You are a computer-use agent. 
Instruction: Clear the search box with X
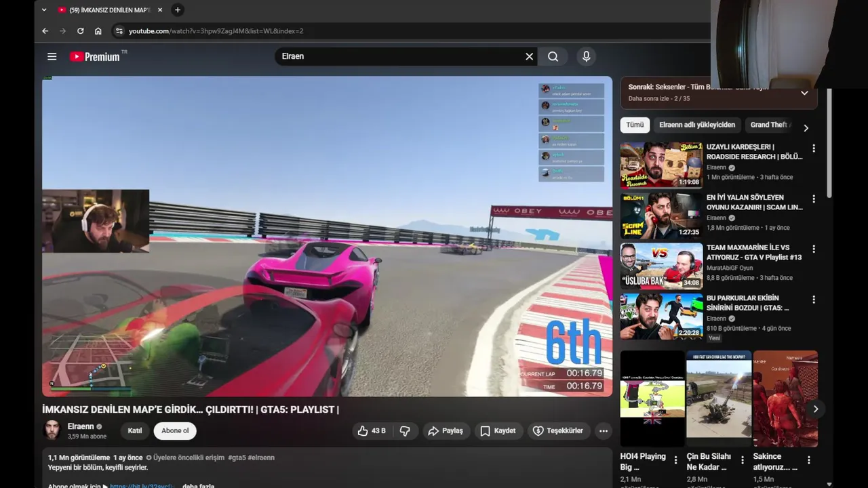529,56
